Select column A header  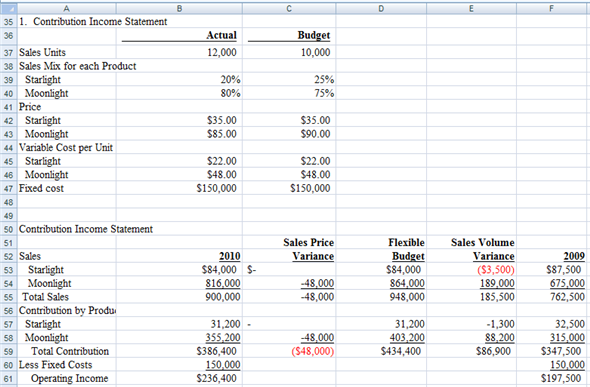(x=67, y=8)
